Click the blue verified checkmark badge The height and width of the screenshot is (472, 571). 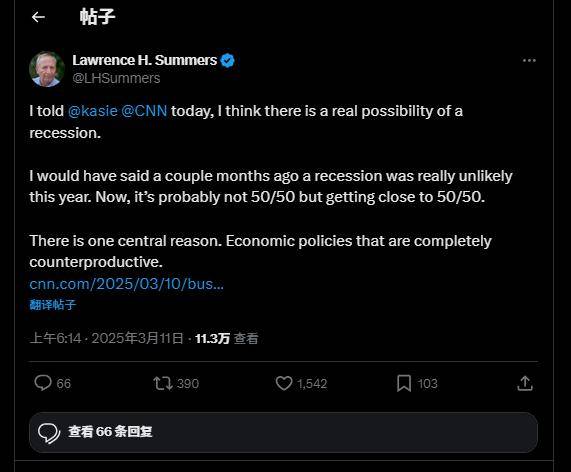pos(228,60)
